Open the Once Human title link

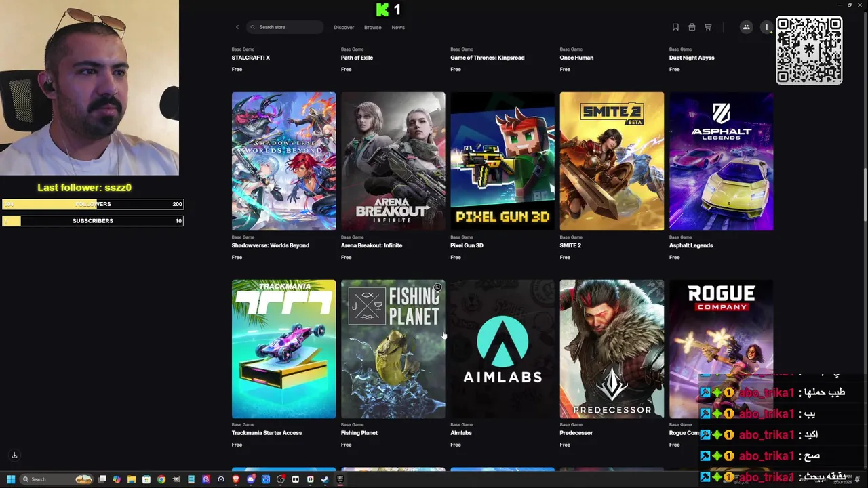(x=577, y=58)
